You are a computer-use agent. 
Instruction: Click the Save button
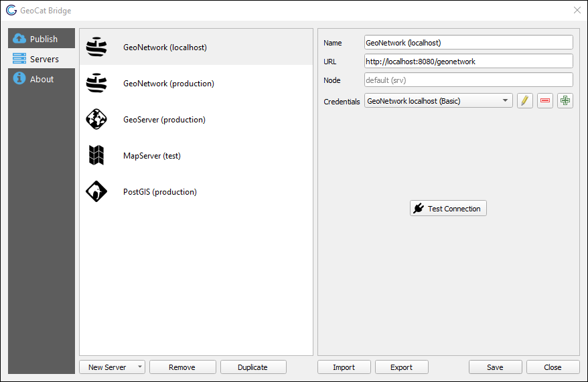[x=495, y=367]
